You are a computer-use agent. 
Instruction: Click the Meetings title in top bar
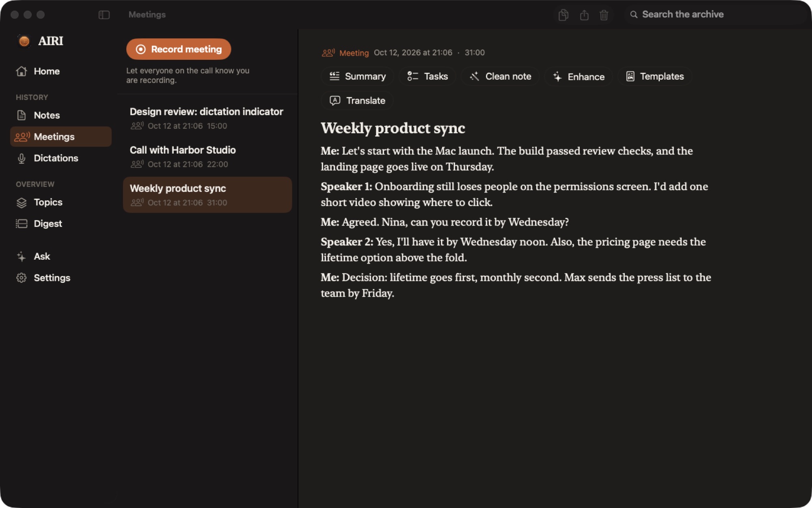147,15
